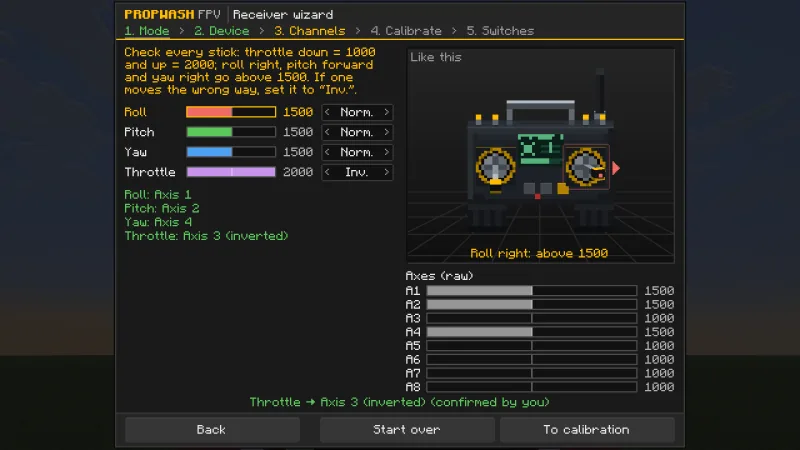Click the Back button

[x=212, y=430]
